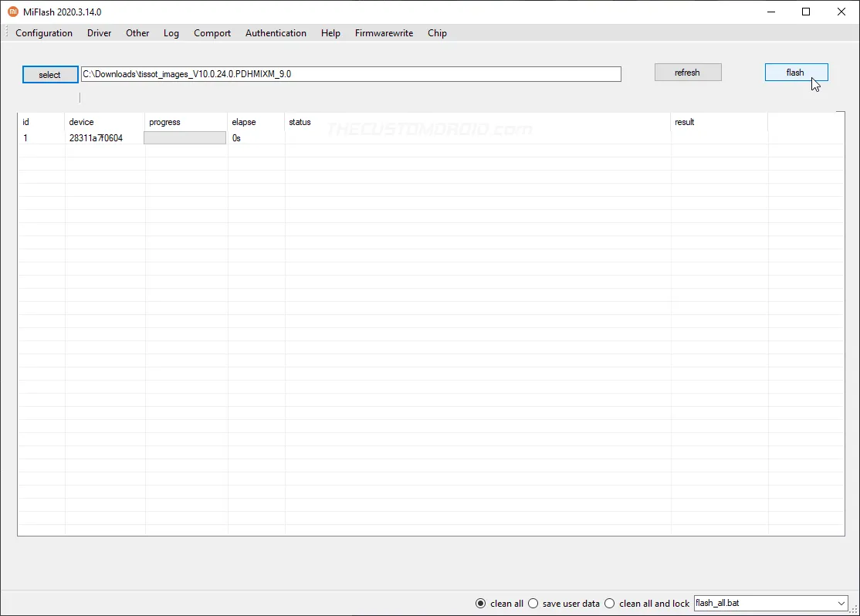
Task: Open the Other menu
Action: point(137,33)
